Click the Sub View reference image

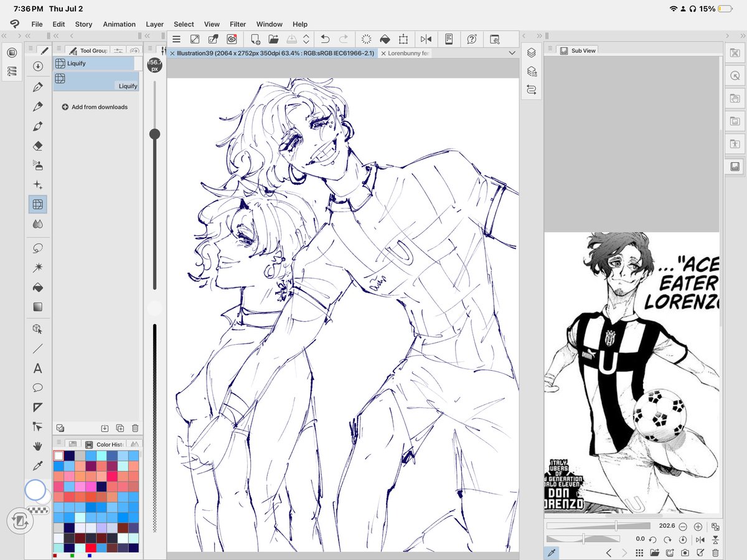pyautogui.click(x=631, y=372)
